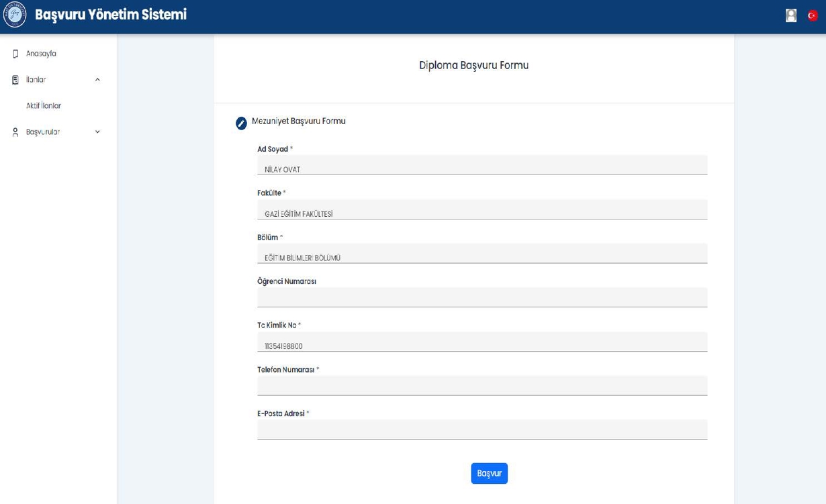Focus the E-Posta Adresi field
Viewport: 826px width, 504px height.
tap(482, 430)
